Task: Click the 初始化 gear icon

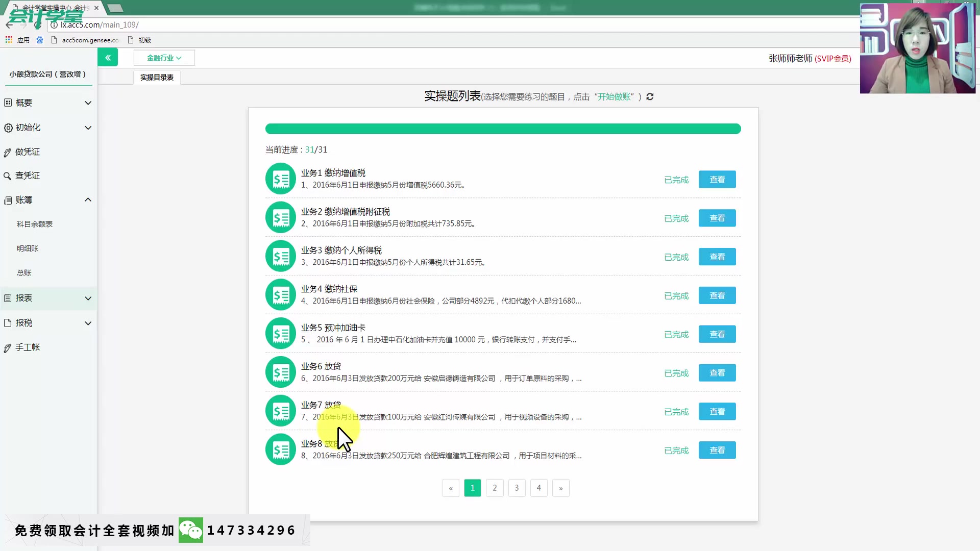Action: [x=8, y=128]
